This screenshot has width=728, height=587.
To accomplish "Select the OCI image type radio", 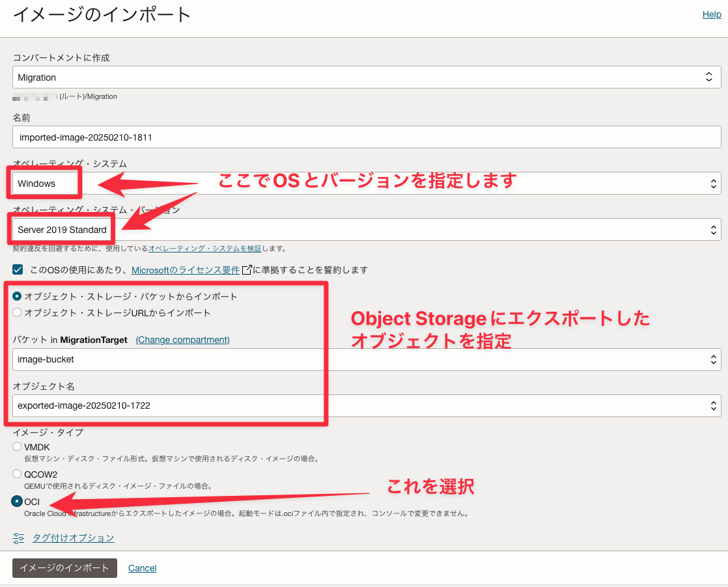I will tap(17, 501).
